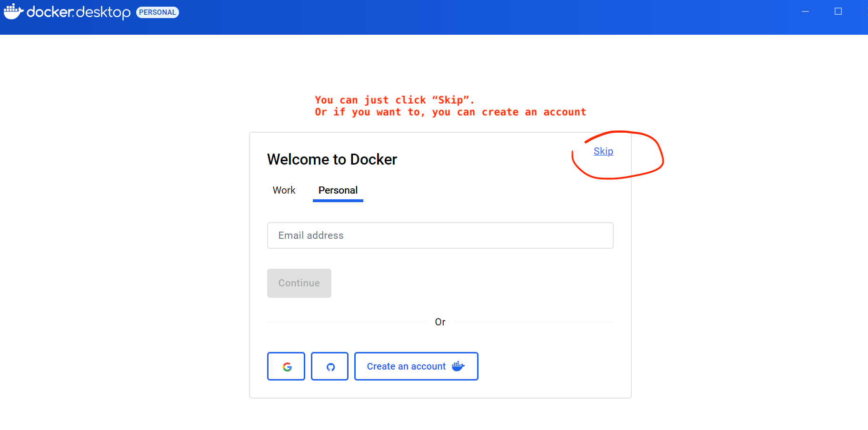The width and height of the screenshot is (868, 430).
Task: Click the "Or" separator text
Action: pos(440,322)
